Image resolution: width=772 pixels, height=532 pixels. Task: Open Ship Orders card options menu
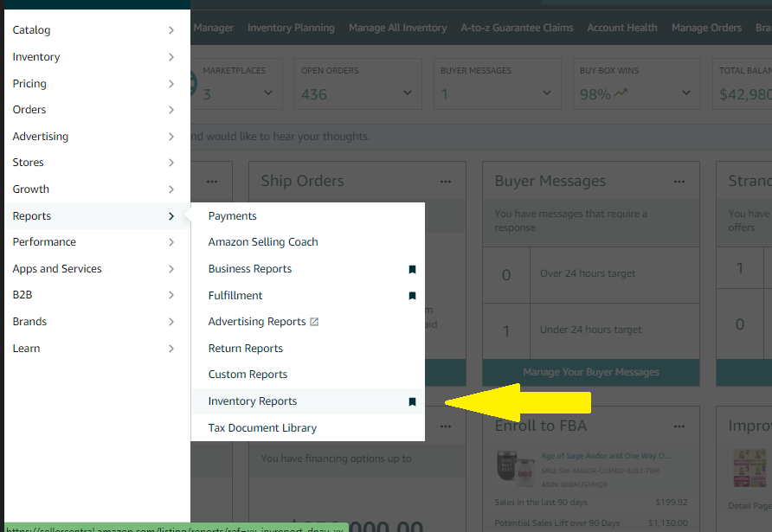pos(446,182)
